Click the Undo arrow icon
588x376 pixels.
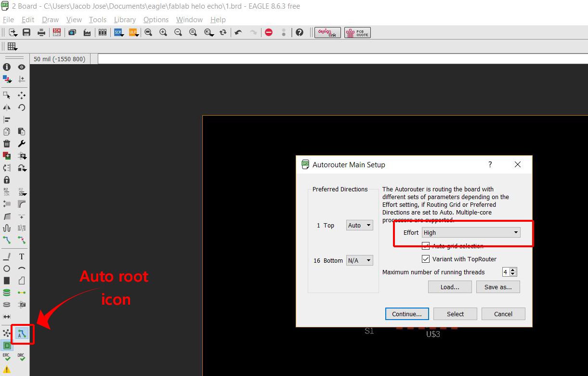[238, 32]
